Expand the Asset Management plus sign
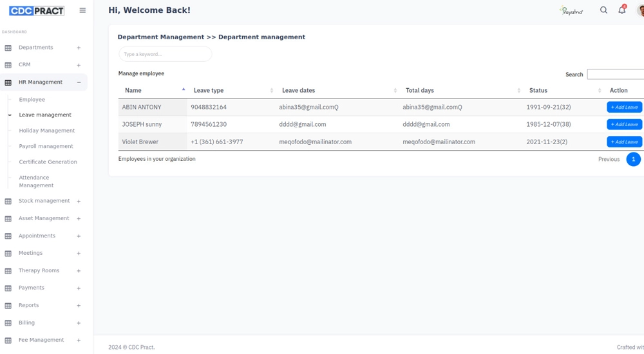The height and width of the screenshot is (354, 644). point(79,219)
